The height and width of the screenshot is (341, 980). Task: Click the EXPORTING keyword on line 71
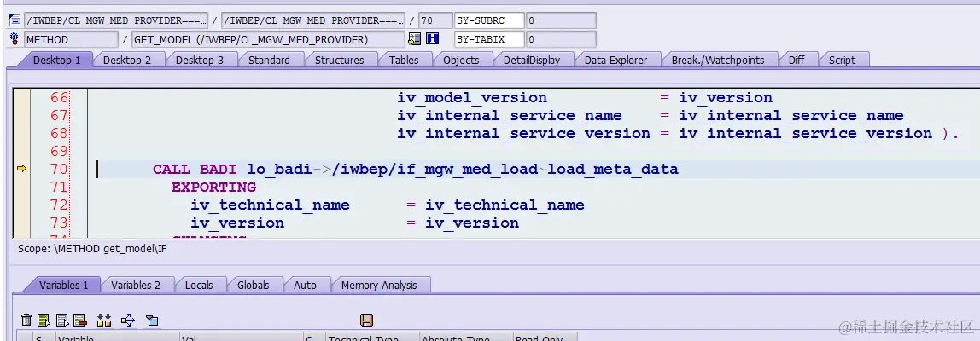pyautogui.click(x=213, y=188)
